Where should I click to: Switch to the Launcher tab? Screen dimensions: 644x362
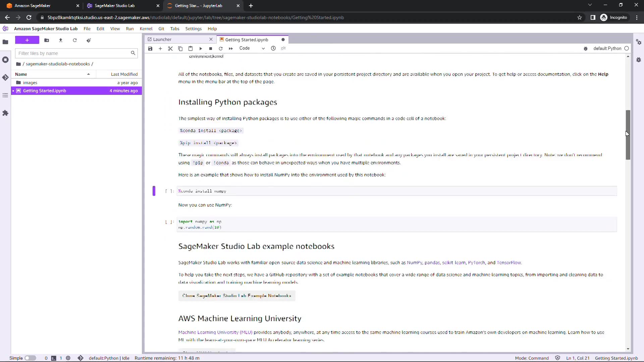click(x=162, y=40)
